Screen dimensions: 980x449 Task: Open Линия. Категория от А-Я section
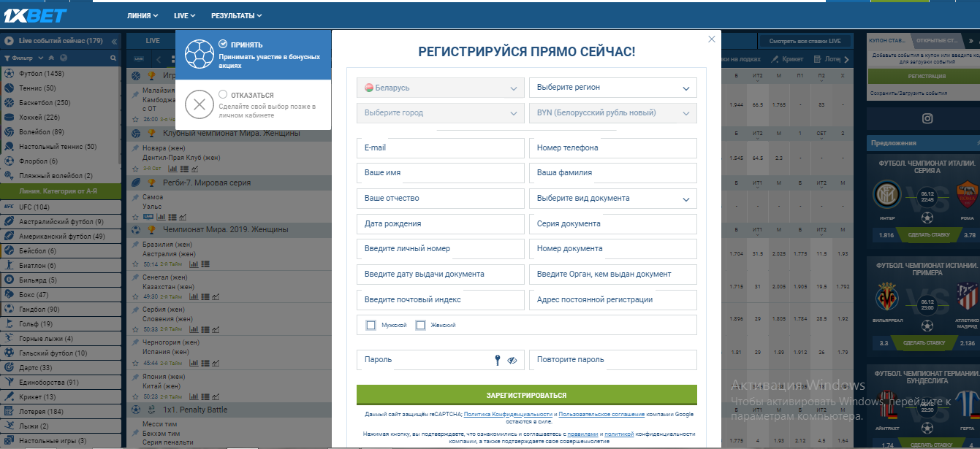point(61,191)
